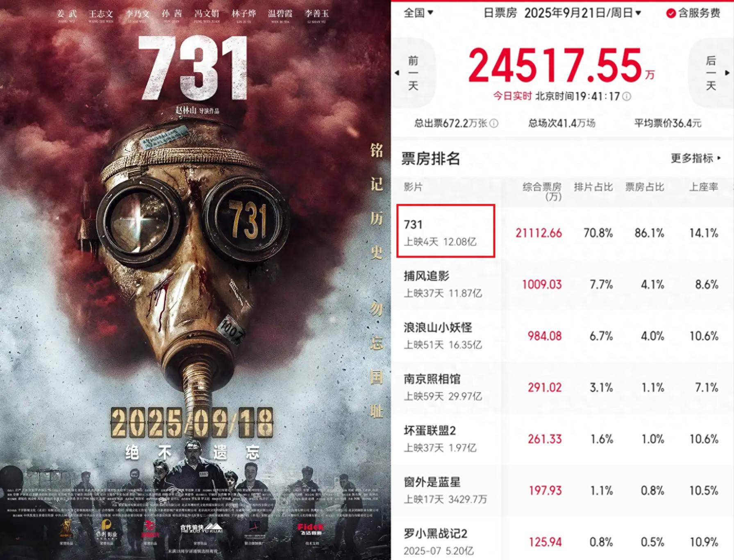
Task: Click the info icon next to 总出票
Action: (494, 123)
